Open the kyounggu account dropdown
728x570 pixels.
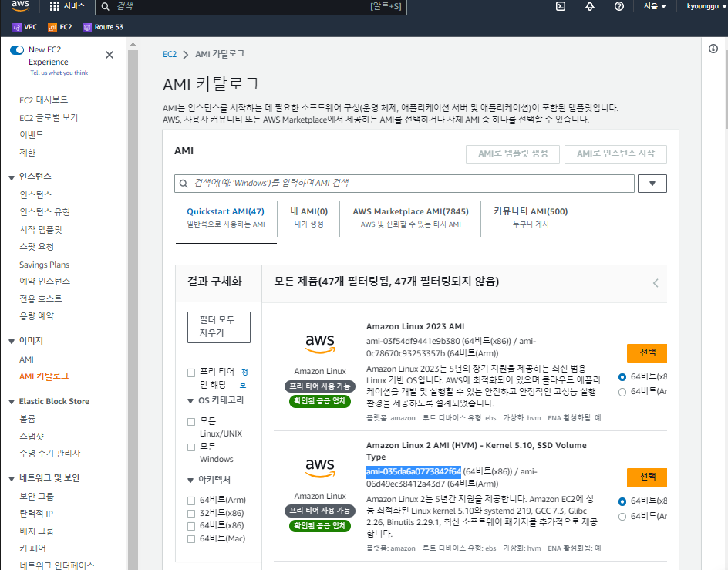(x=706, y=6)
